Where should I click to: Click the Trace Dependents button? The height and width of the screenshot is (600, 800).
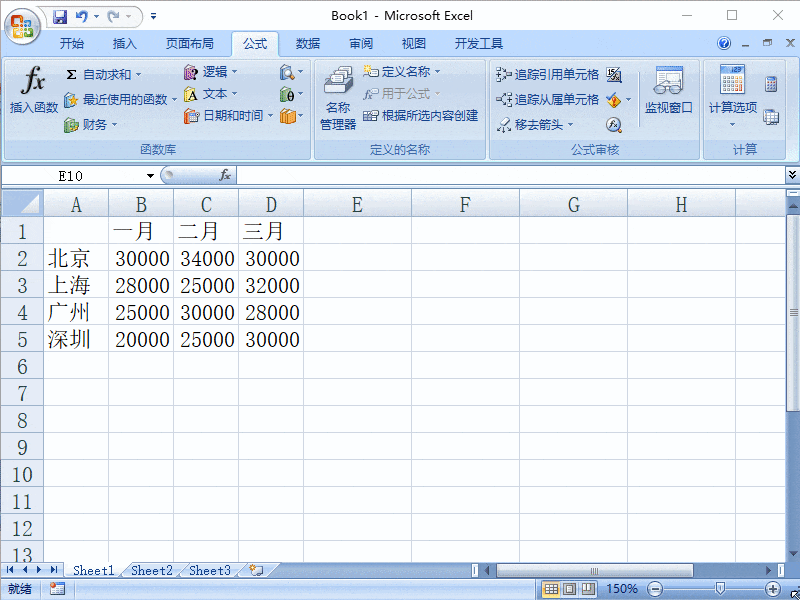548,99
